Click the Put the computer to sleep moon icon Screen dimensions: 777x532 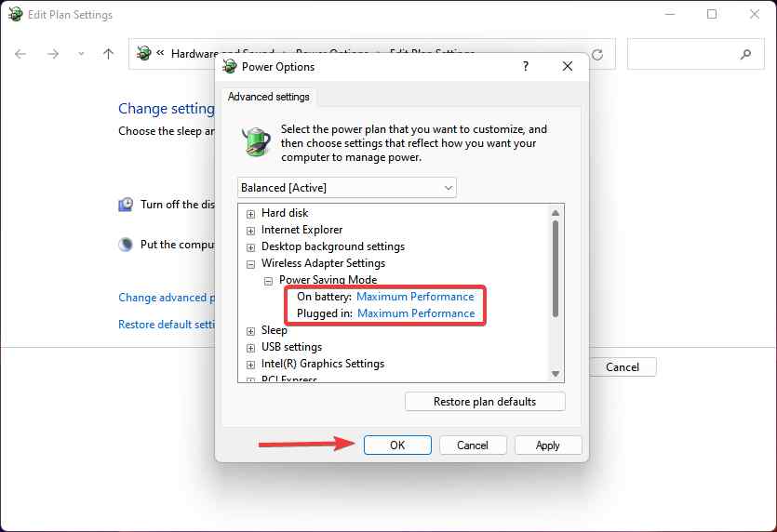pyautogui.click(x=126, y=245)
